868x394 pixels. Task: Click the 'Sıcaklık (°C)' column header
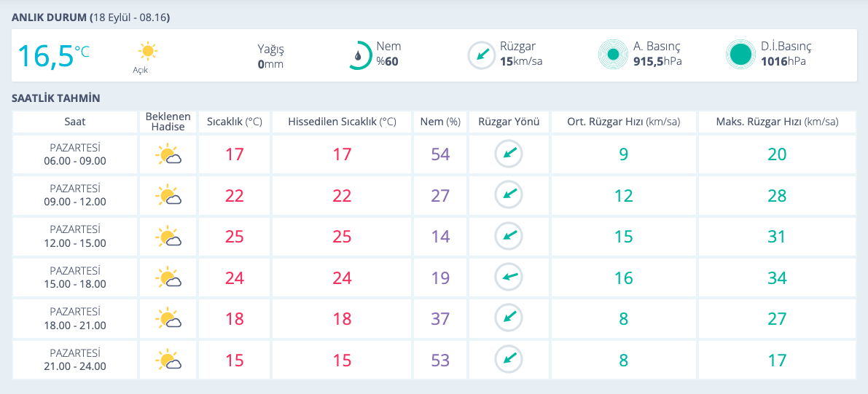click(x=234, y=122)
